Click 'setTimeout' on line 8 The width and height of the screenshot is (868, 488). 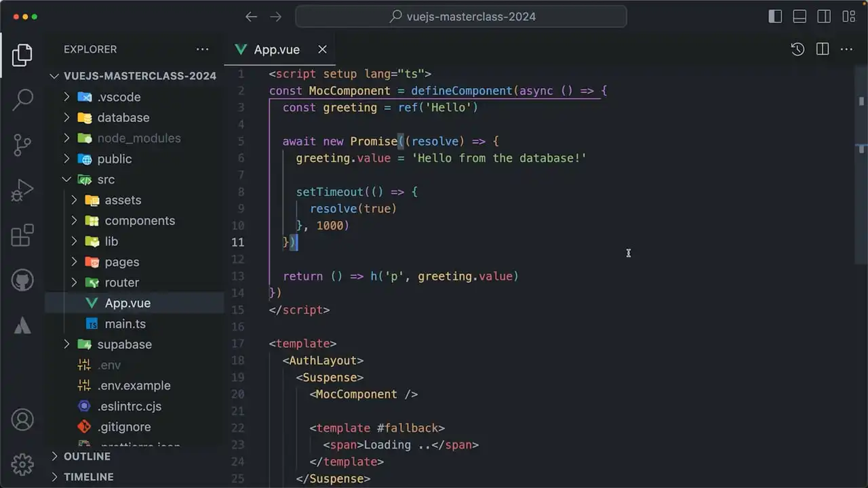point(330,192)
